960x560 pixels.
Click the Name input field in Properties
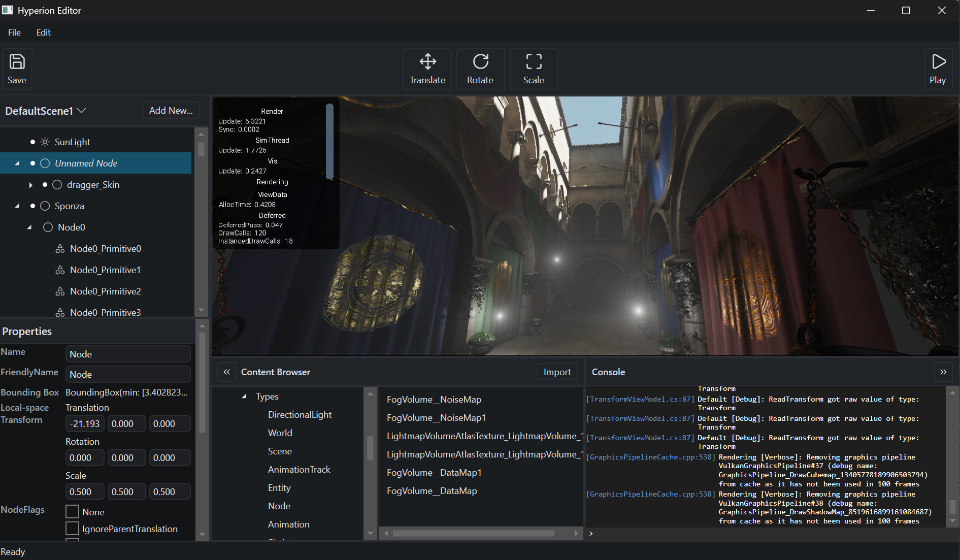128,354
